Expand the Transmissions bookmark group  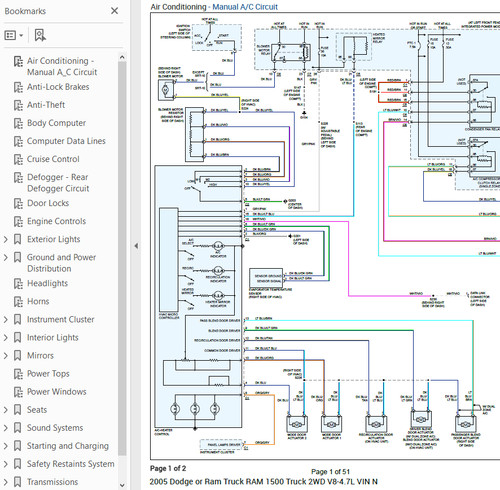click(6, 482)
